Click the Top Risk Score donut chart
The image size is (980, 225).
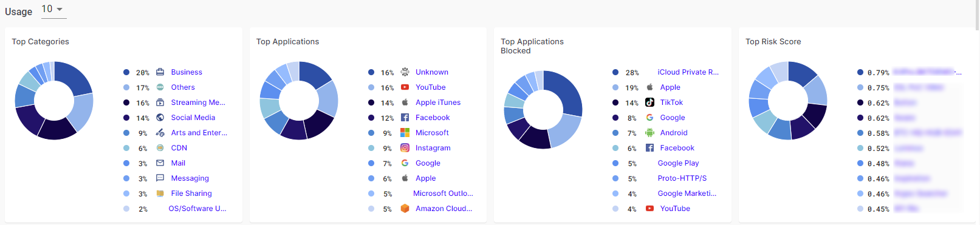788,101
